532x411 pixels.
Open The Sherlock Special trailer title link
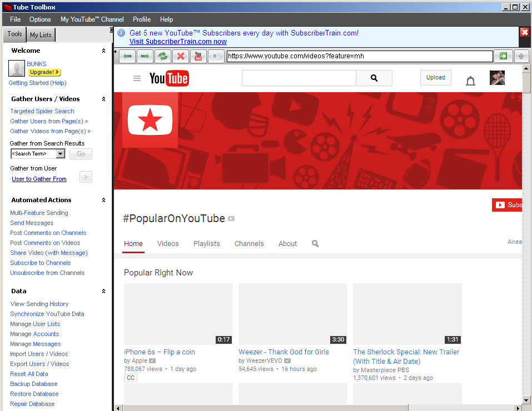406,357
